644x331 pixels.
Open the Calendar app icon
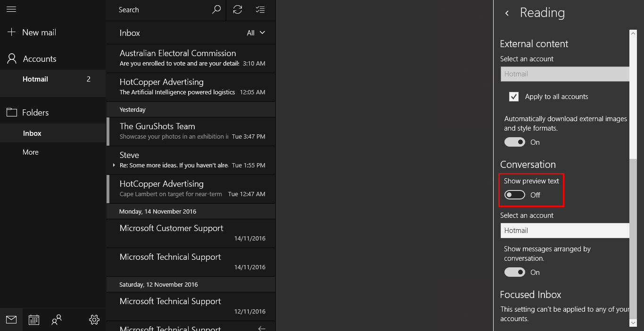(x=34, y=320)
